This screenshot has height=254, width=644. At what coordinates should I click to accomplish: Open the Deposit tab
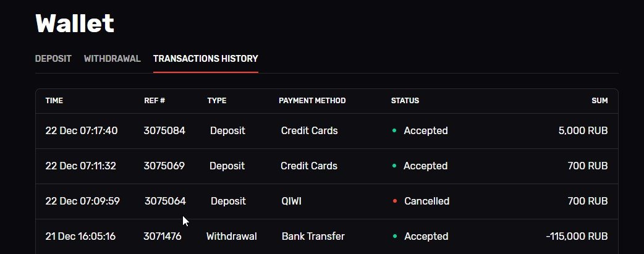(x=53, y=59)
